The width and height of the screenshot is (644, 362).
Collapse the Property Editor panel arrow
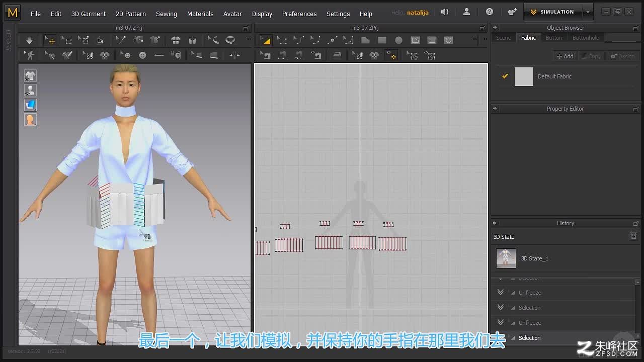[x=495, y=109]
